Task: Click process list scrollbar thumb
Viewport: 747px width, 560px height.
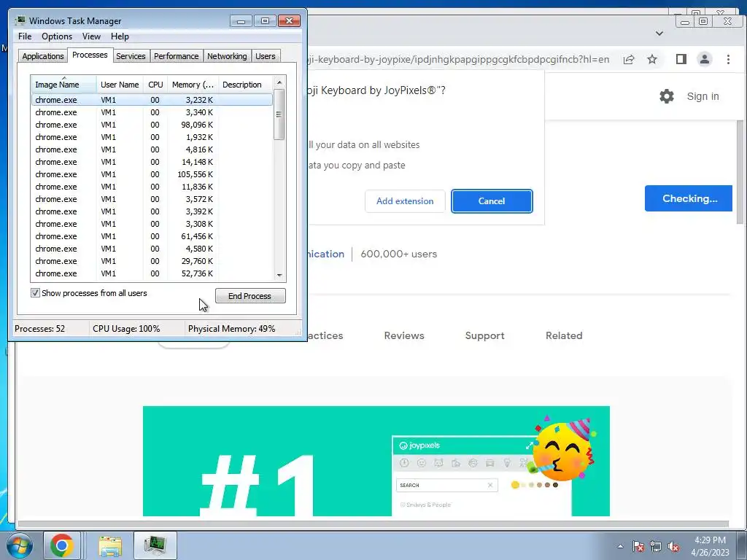Action: 279,114
